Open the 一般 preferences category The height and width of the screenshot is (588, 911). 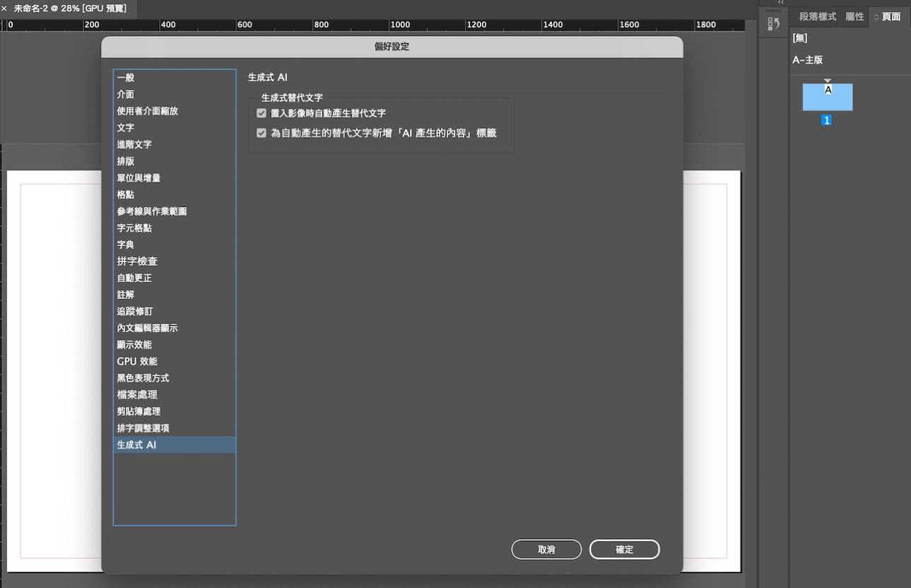click(125, 78)
